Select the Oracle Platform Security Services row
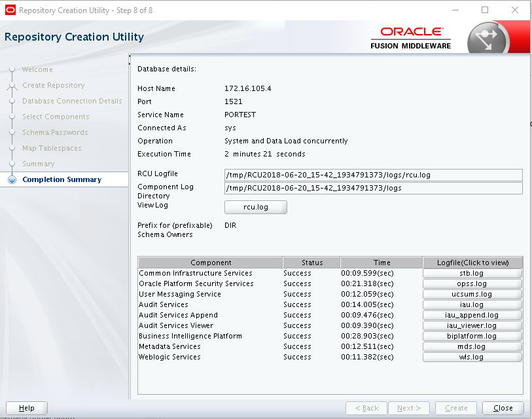 point(330,284)
